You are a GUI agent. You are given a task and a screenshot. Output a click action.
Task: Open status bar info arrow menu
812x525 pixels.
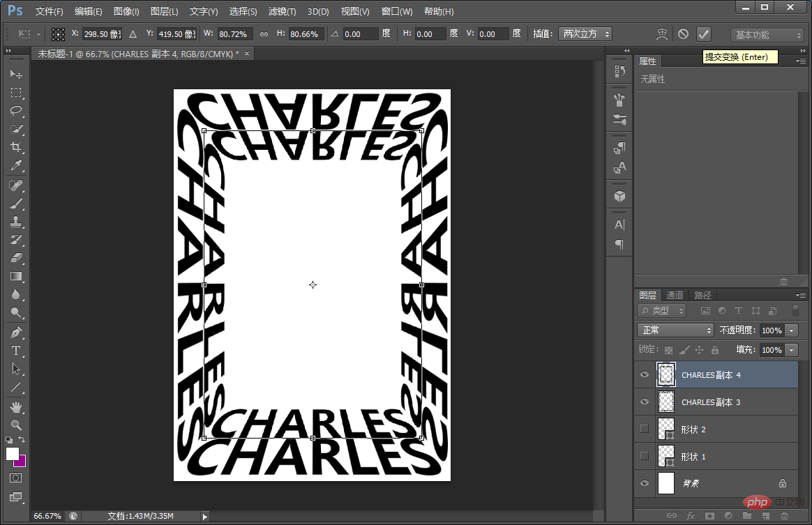[x=205, y=516]
